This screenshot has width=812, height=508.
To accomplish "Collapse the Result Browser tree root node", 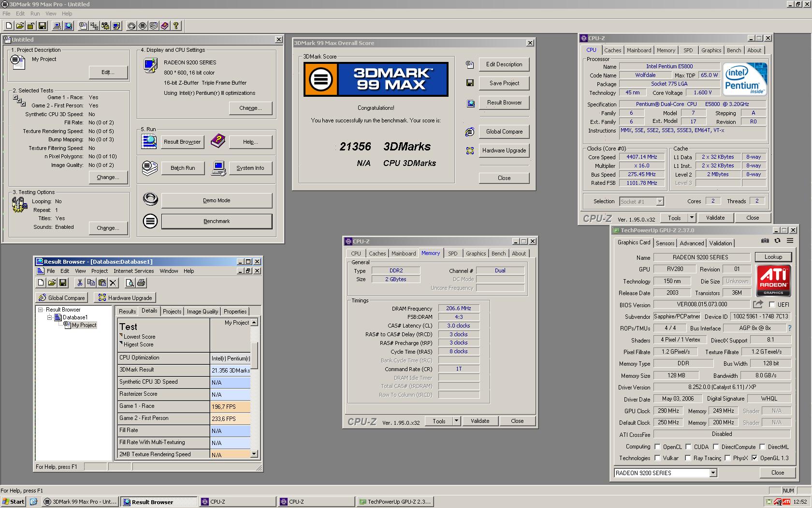I will point(41,310).
